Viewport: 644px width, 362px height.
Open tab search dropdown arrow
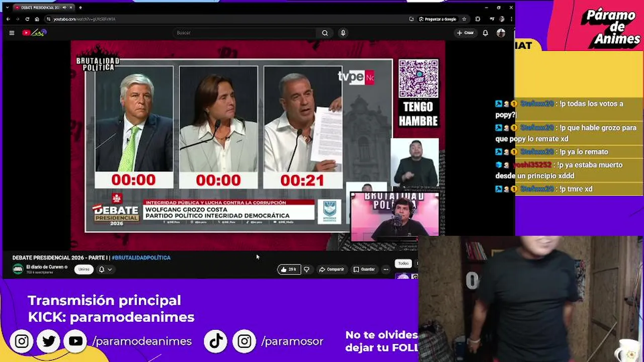pos(7,8)
